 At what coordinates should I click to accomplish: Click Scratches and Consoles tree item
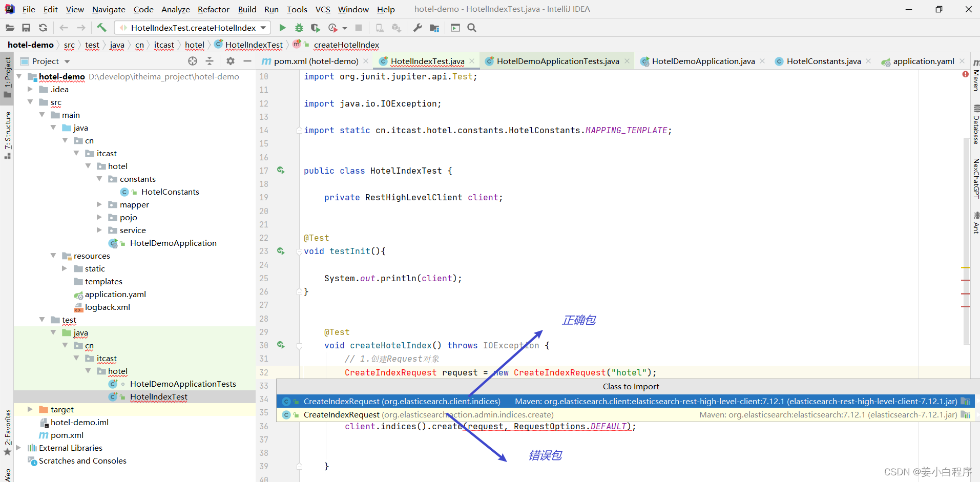point(82,460)
